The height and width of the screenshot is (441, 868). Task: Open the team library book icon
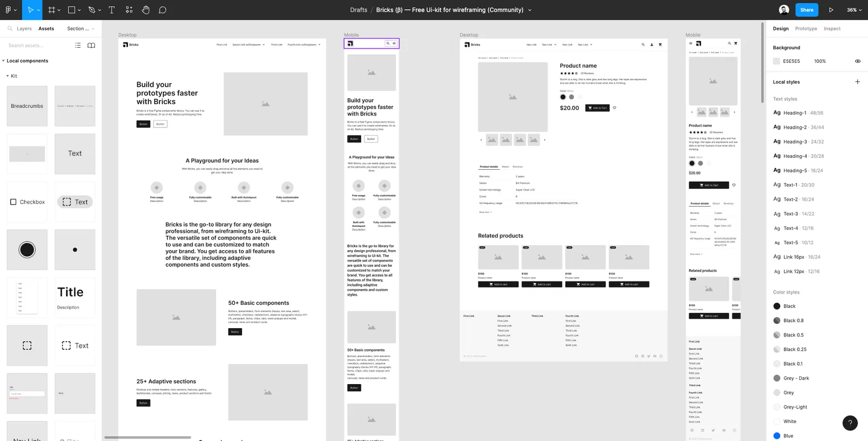(x=91, y=46)
